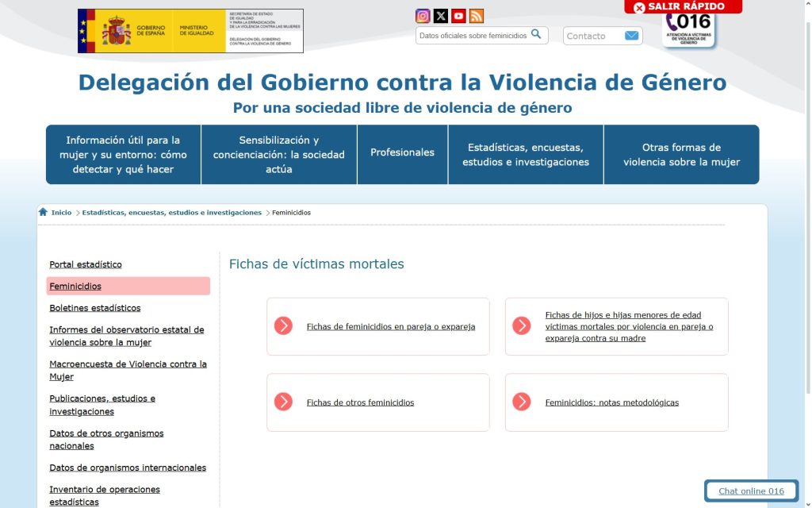The width and height of the screenshot is (812, 508).
Task: Open Otras formas de violencia sobre la mujer menu
Action: [681, 154]
